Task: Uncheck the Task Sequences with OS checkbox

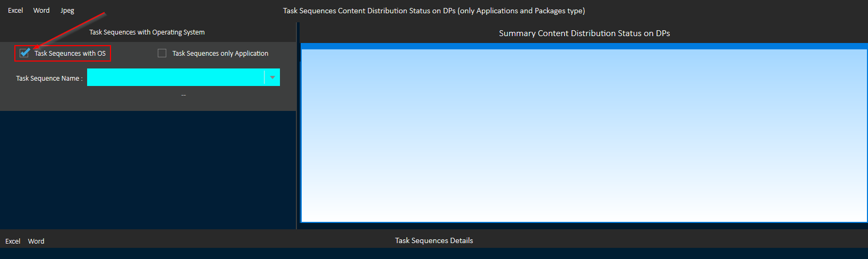Action: point(24,53)
